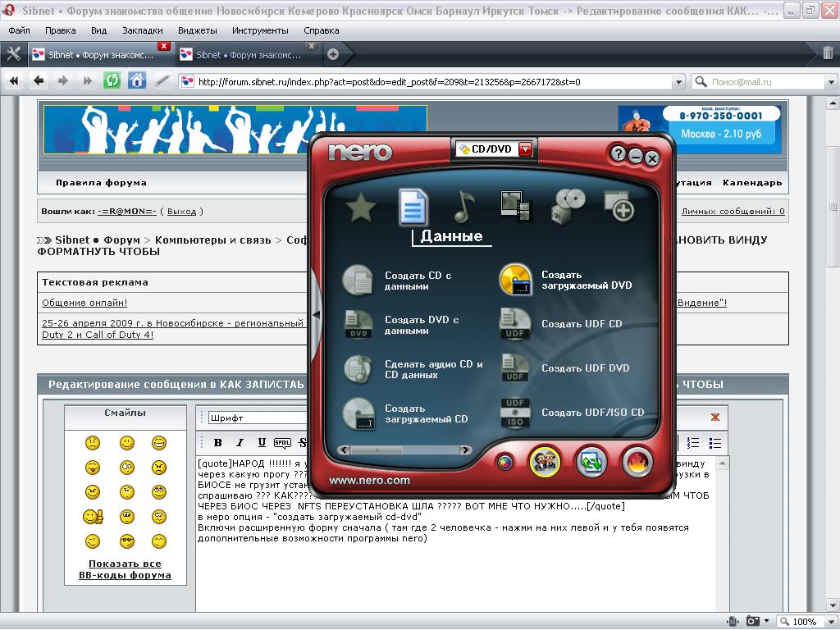Toggle italic I formatting button
Screen dimensions: 840x630
point(240,442)
